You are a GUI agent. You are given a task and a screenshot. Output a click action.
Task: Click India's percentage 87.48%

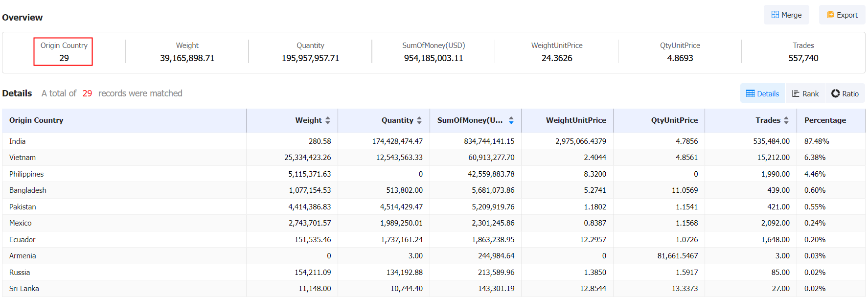pos(817,141)
